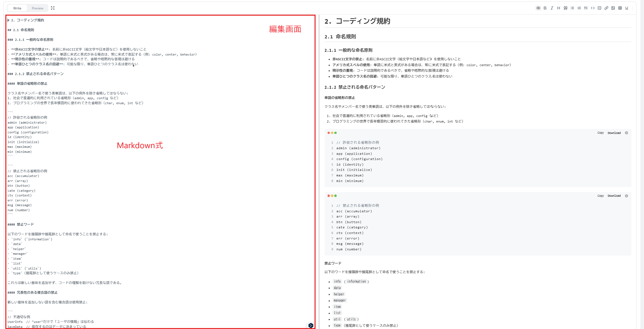
Task: Insert a code block
Action: pos(600,8)
